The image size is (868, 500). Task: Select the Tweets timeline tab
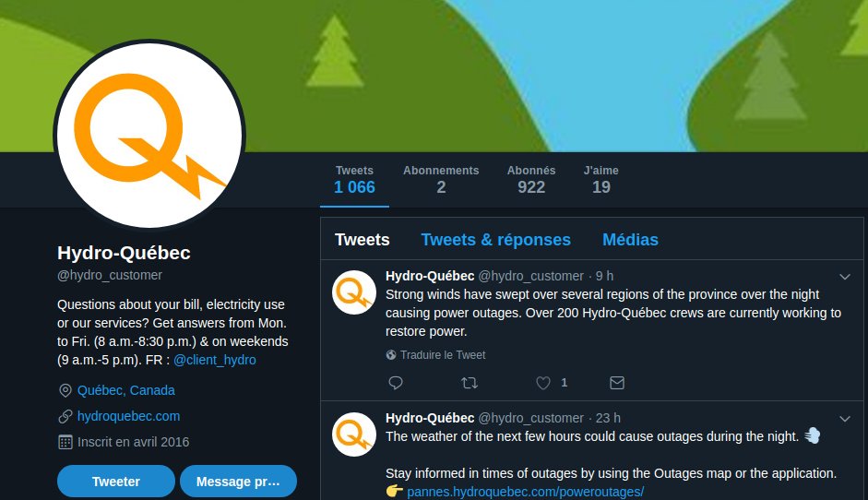click(362, 240)
